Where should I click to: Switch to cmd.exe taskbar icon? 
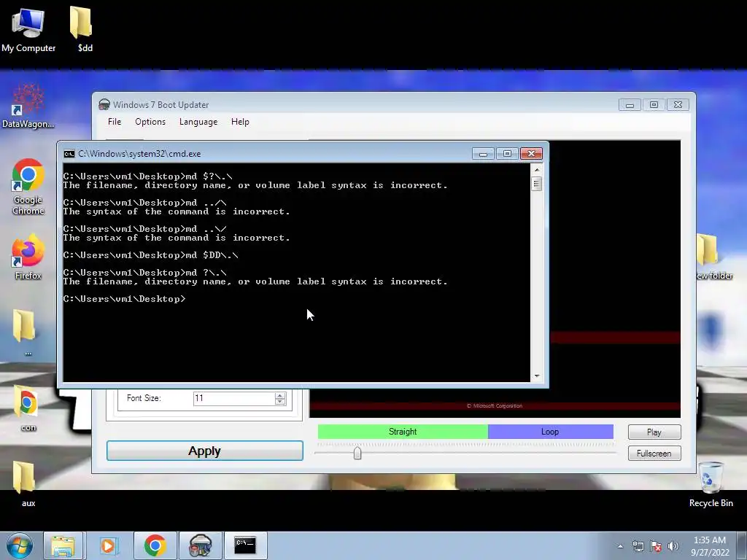click(245, 545)
